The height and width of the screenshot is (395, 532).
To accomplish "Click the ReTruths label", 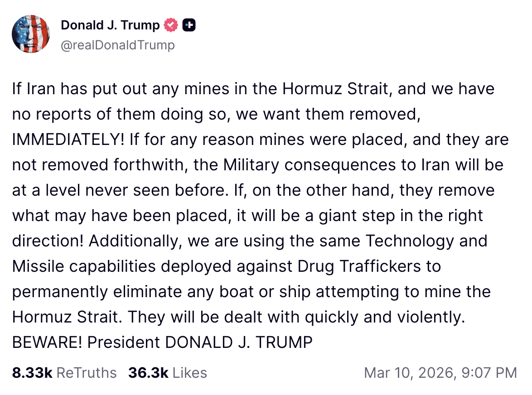I will pos(87,373).
